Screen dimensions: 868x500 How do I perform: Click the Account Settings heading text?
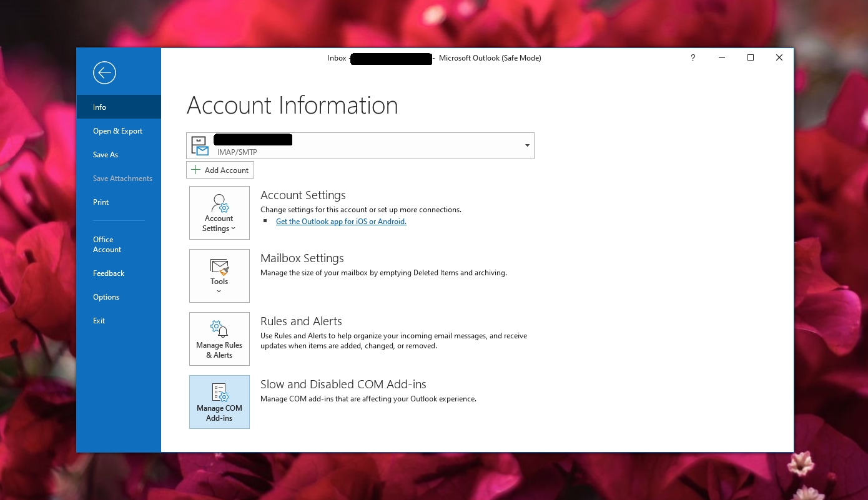tap(303, 195)
